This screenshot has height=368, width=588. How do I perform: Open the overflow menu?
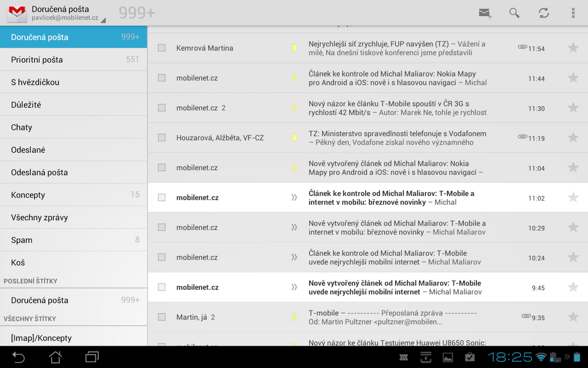pyautogui.click(x=574, y=12)
